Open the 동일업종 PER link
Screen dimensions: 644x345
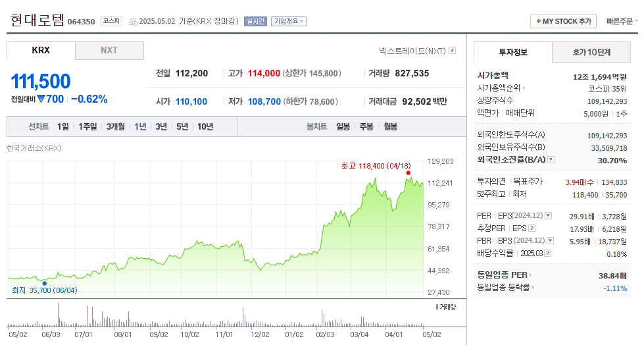(502, 275)
